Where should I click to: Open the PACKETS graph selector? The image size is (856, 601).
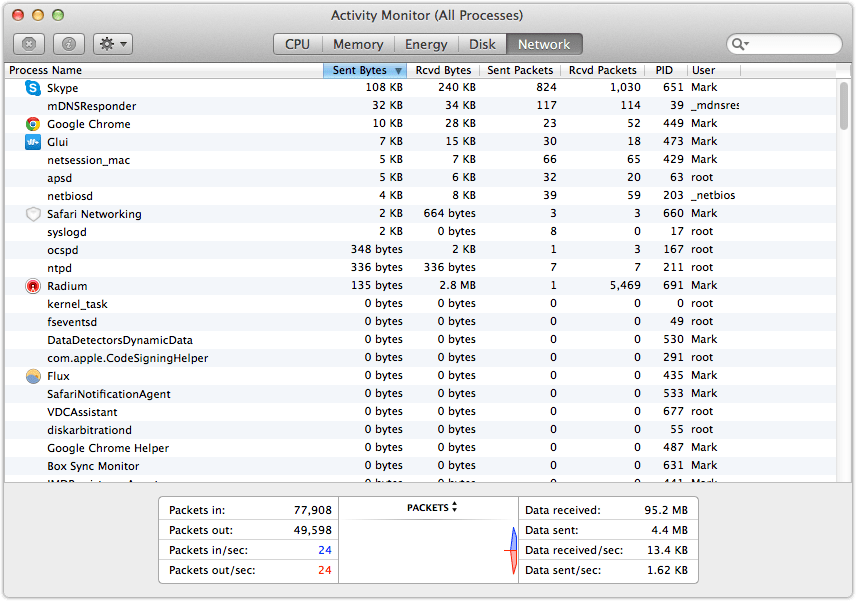pos(431,508)
